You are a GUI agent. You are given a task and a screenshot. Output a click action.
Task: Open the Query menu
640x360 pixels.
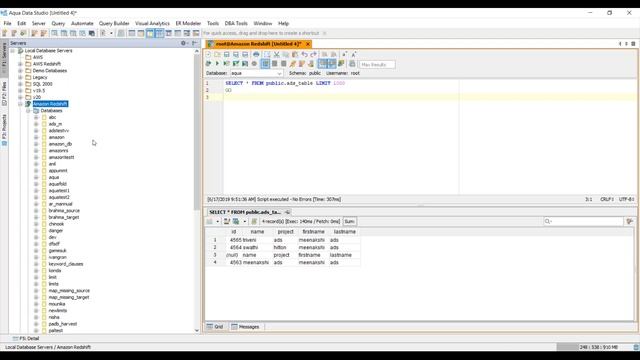pyautogui.click(x=58, y=23)
